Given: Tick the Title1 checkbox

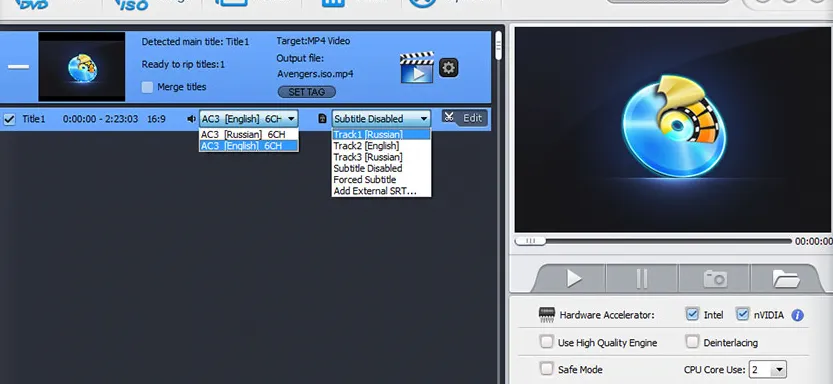Looking at the screenshot, I should [9, 119].
